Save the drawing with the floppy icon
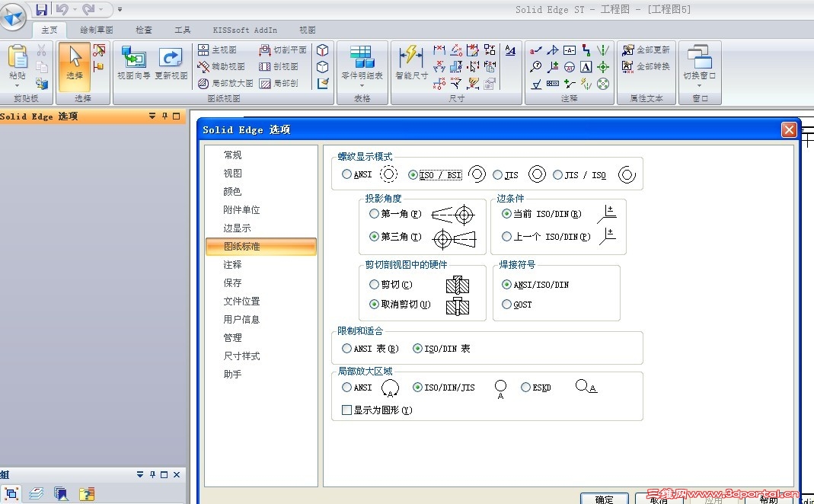The height and width of the screenshot is (504, 814). pos(42,9)
